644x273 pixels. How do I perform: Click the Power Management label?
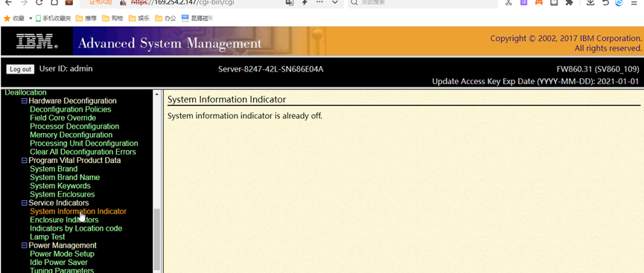coord(63,245)
